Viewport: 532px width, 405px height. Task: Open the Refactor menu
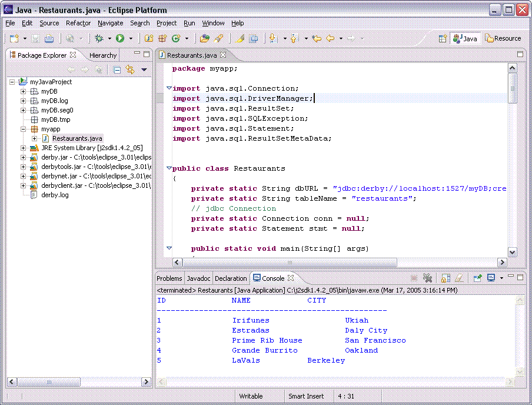(x=78, y=23)
